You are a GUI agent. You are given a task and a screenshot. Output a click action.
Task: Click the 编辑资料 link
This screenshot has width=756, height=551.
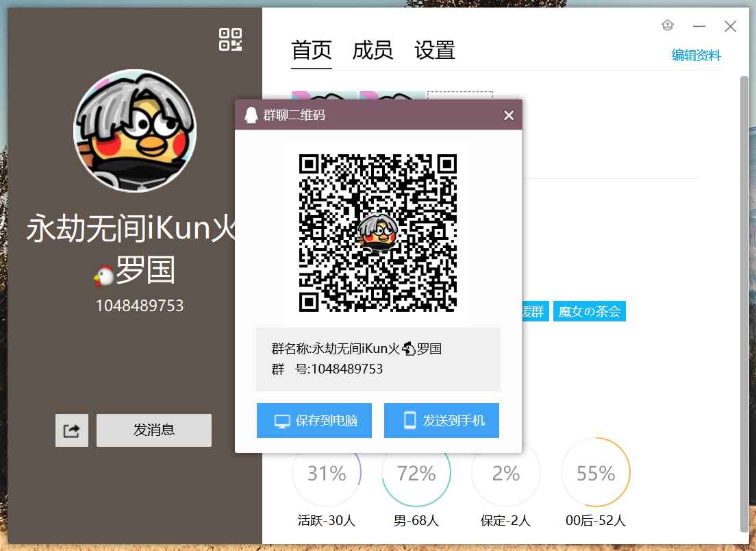coord(696,55)
